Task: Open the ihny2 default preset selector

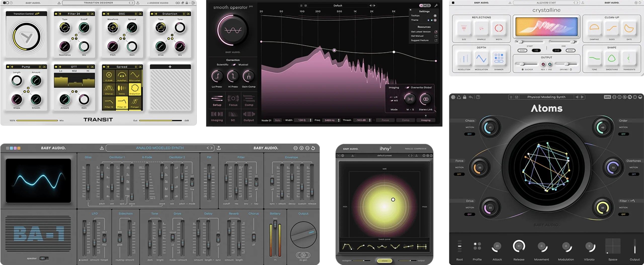Action: 384,156
